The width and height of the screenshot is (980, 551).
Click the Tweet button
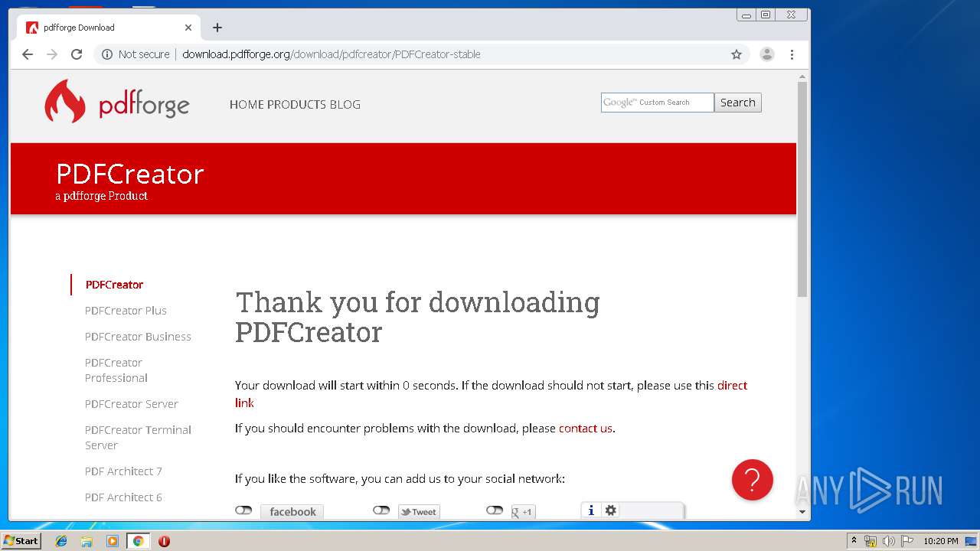[419, 512]
